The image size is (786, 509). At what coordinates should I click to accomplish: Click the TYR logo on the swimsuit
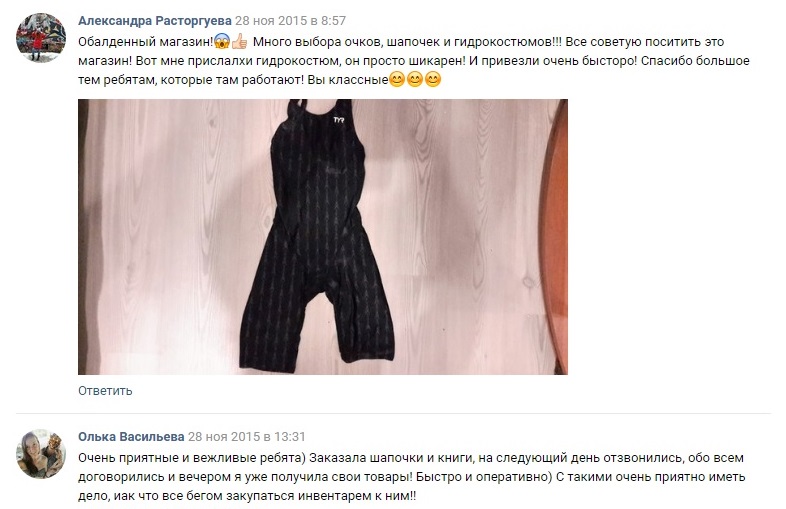[x=339, y=120]
